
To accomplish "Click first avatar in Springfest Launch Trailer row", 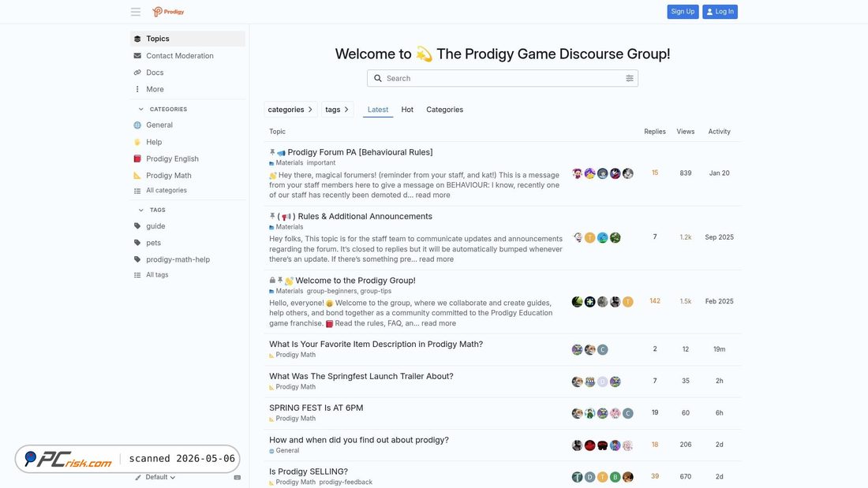I will point(578,382).
